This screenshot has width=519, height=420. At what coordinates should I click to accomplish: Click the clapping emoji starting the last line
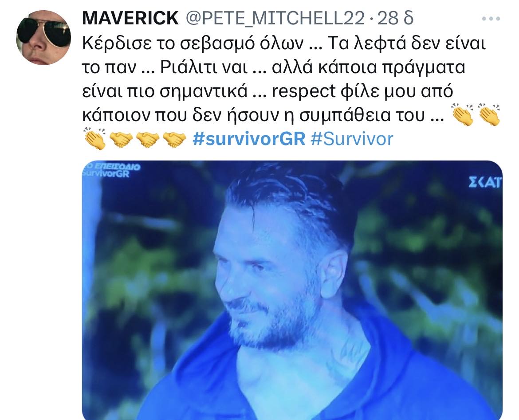pos(94,138)
